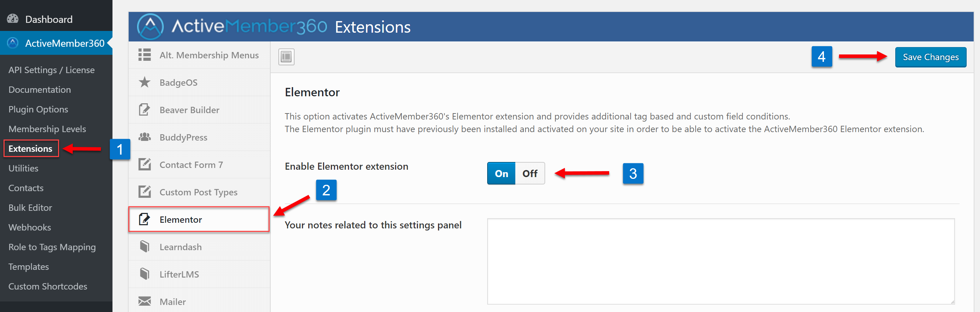This screenshot has width=980, height=312.
Task: Click the Alt. Membership Menus list icon
Action: click(144, 55)
